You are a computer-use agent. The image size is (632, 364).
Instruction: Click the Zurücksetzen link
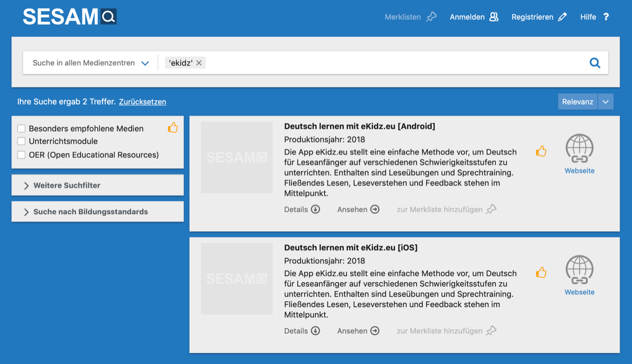(142, 102)
